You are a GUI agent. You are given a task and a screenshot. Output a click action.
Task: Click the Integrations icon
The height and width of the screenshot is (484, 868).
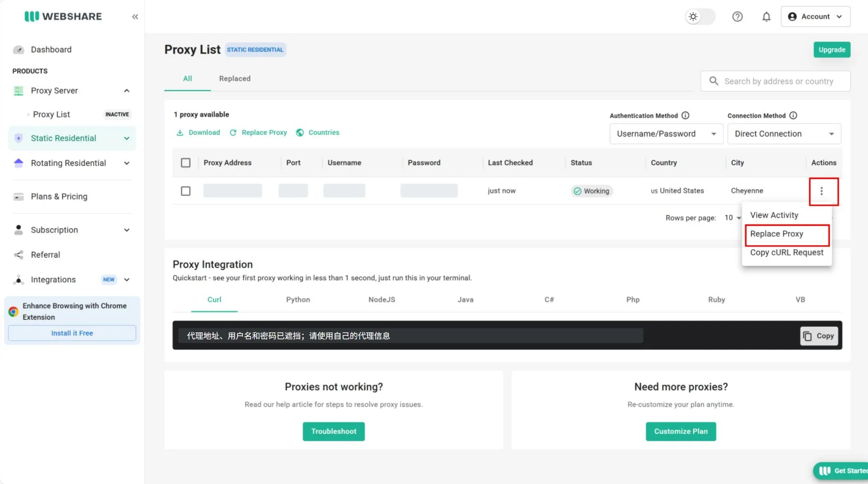[18, 279]
